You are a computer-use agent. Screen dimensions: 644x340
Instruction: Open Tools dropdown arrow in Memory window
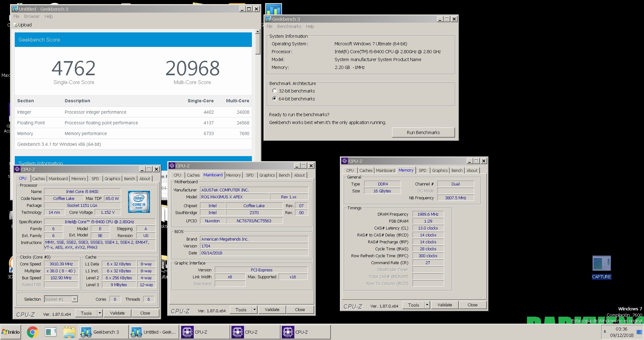click(x=427, y=305)
